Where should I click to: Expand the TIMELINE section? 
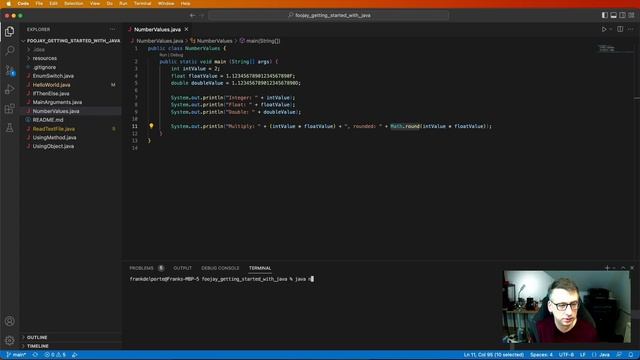click(x=70, y=346)
